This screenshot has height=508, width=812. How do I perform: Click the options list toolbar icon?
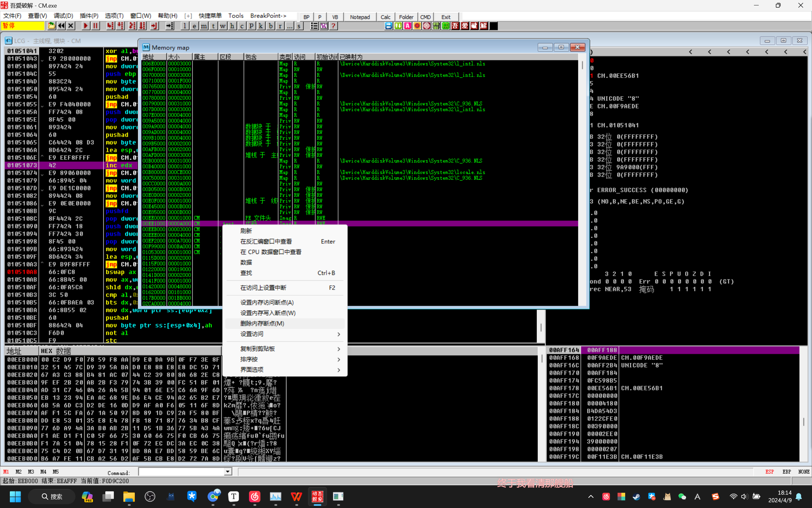coord(314,26)
